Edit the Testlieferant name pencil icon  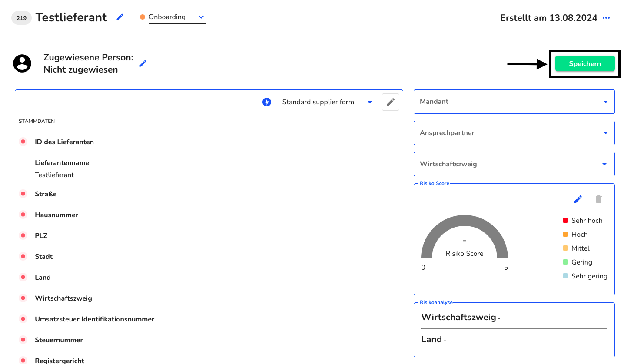click(120, 17)
